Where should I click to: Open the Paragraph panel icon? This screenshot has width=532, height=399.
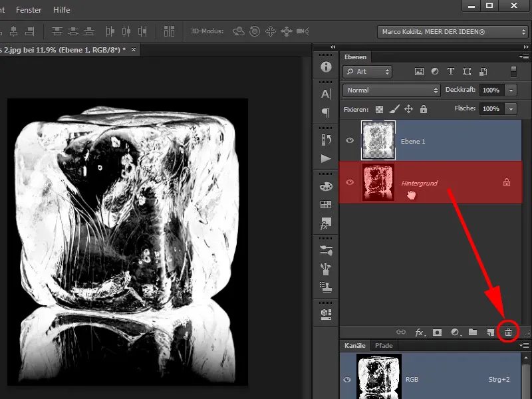[326, 112]
